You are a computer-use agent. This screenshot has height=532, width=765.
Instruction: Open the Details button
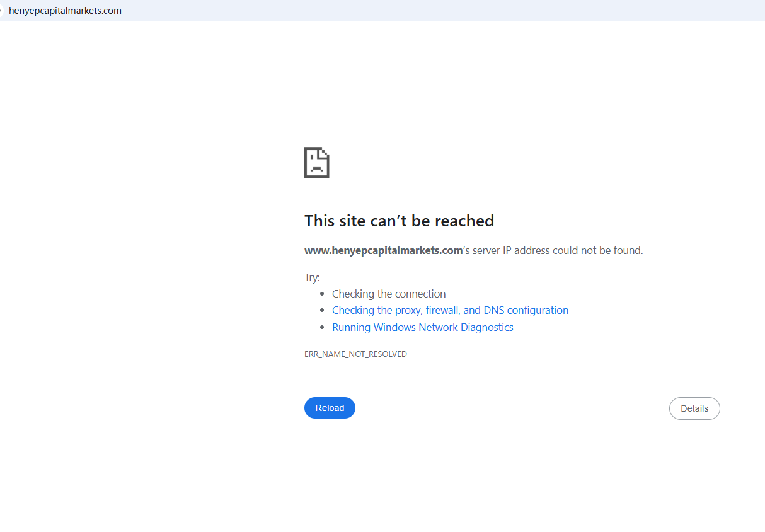tap(694, 408)
